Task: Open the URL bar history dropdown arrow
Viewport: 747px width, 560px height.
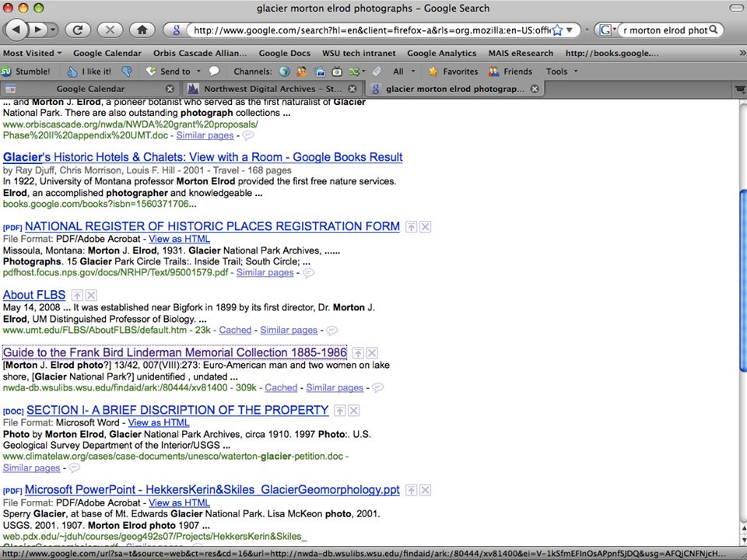Action: pyautogui.click(x=570, y=30)
